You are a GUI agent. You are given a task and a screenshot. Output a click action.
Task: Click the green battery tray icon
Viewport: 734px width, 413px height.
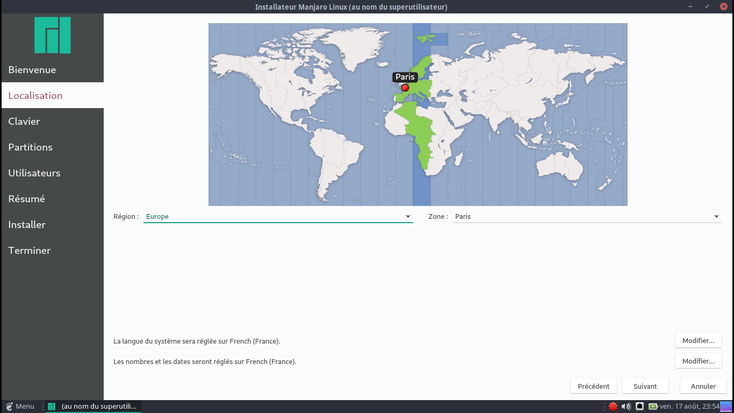point(653,406)
